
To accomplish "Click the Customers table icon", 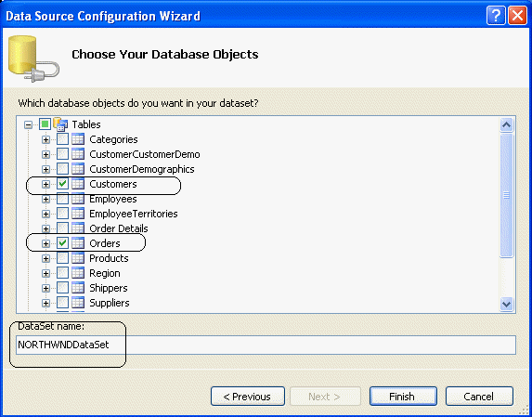I will pyautogui.click(x=78, y=184).
